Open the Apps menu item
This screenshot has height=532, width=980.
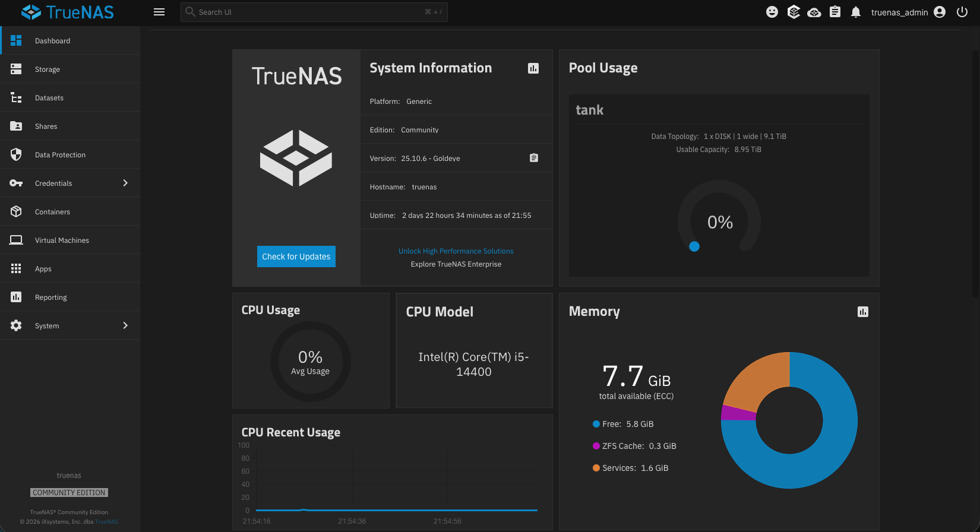[x=70, y=268]
